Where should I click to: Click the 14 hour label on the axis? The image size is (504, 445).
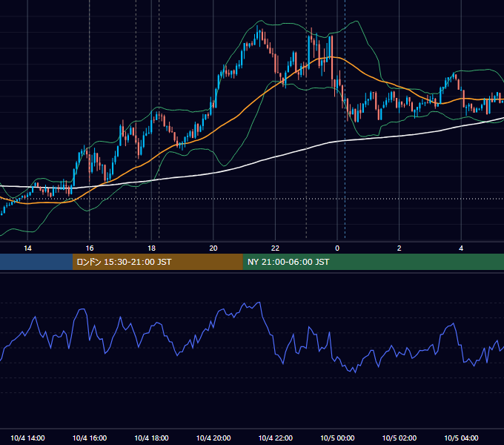tap(27, 248)
